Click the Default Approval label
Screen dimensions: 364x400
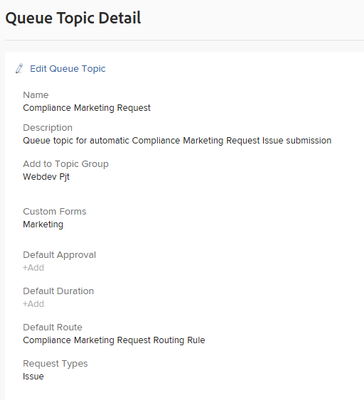(59, 255)
